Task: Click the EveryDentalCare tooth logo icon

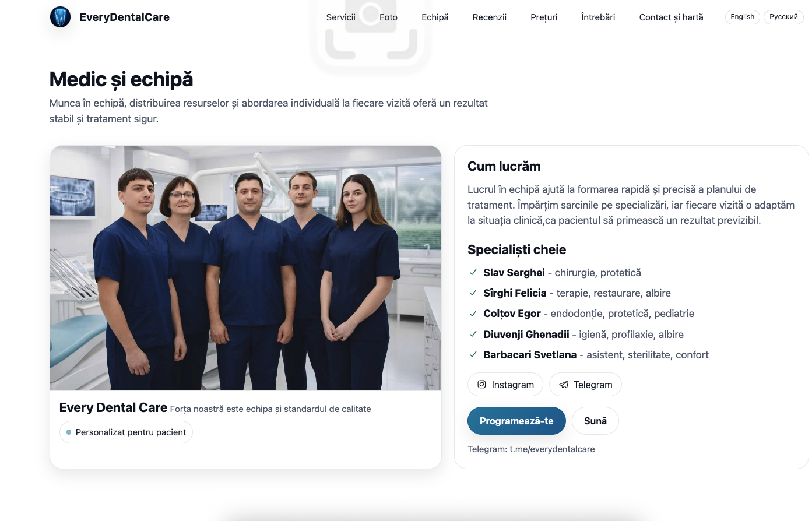Action: pos(60,17)
